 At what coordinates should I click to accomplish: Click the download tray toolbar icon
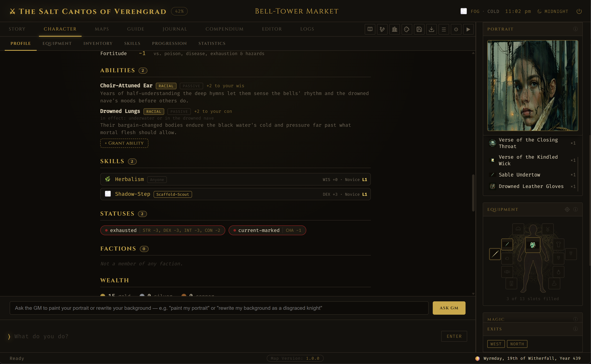pos(431,29)
